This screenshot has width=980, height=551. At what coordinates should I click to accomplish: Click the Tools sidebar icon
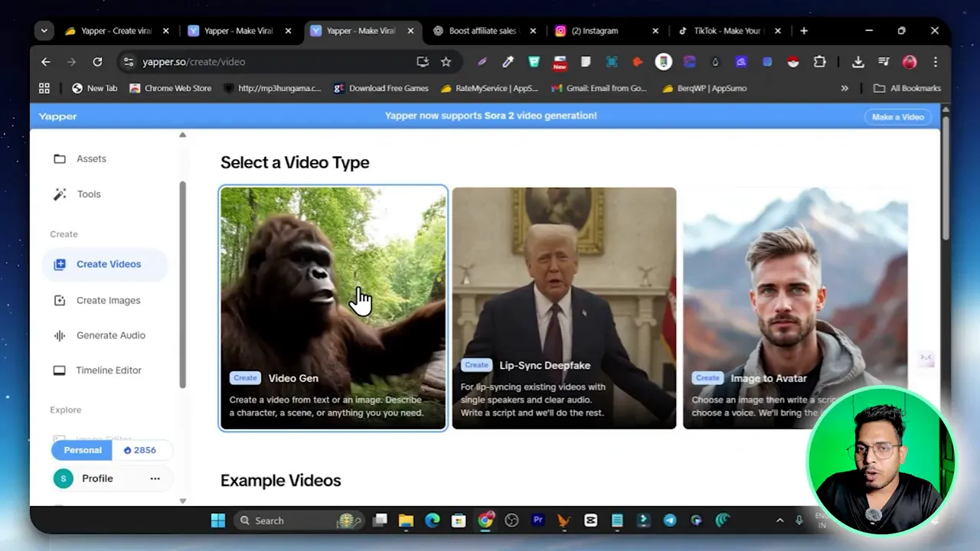tap(59, 194)
